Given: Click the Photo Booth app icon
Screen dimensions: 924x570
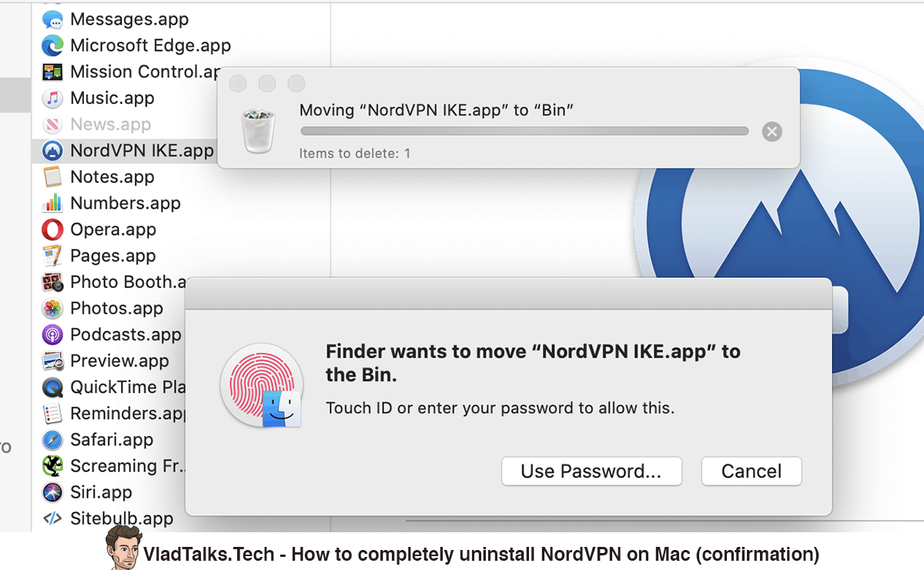Looking at the screenshot, I should tap(52, 282).
